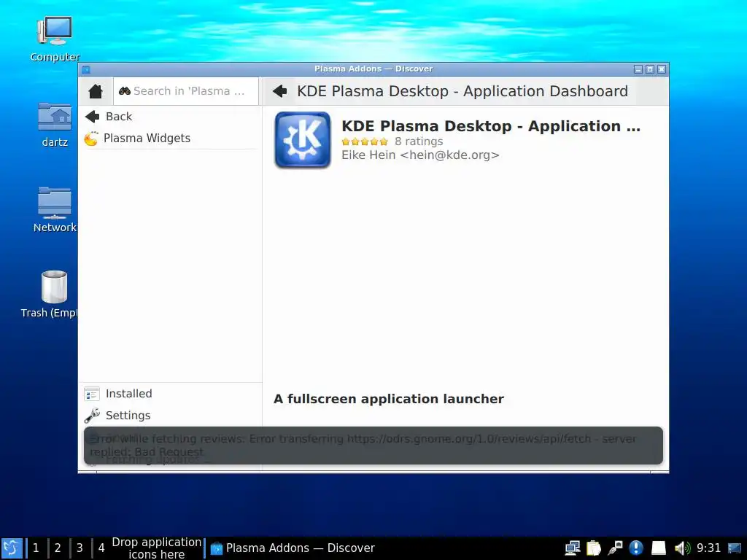The image size is (747, 560).
Task: Click Back in the sidebar
Action: tap(170, 117)
